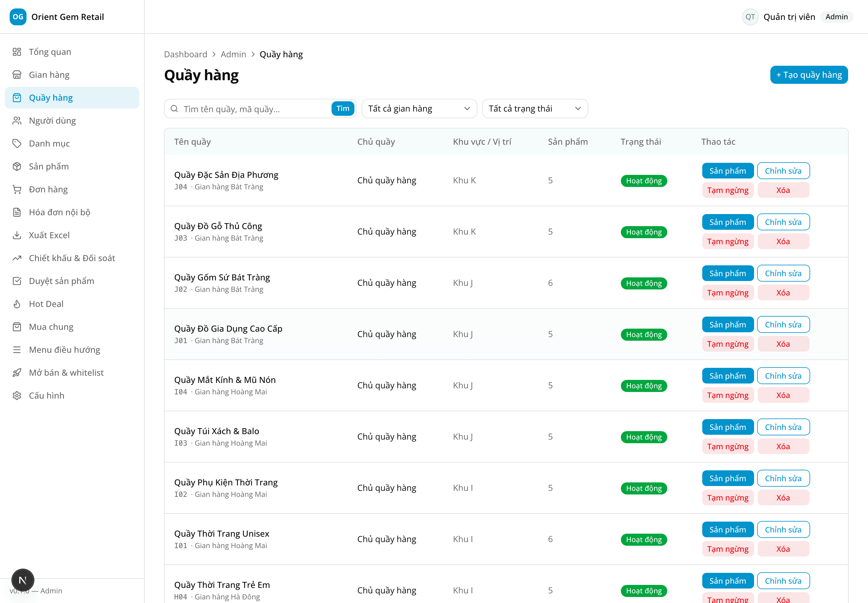Viewport: 868px width, 603px height.
Task: Click the Gian hàng store icon
Action: [17, 75]
